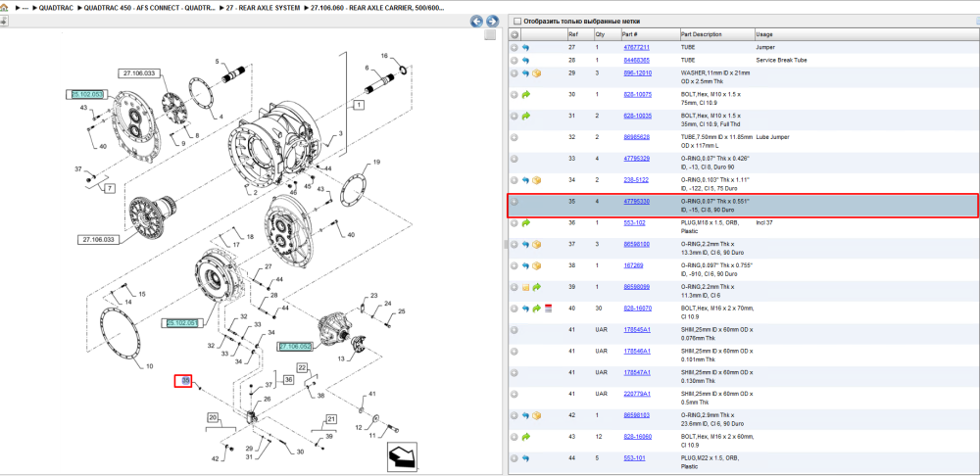980x476 pixels.
Task: Click the small square button on diagram corner
Action: pos(490,35)
